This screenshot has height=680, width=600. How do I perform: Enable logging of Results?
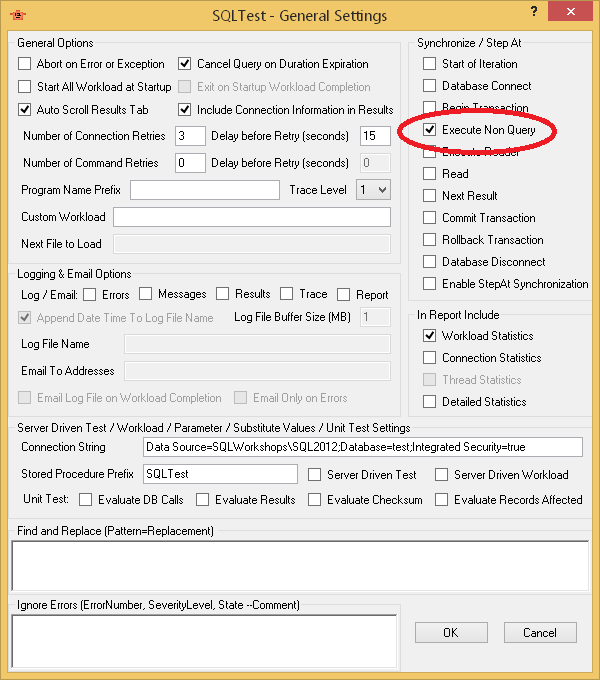coord(223,294)
